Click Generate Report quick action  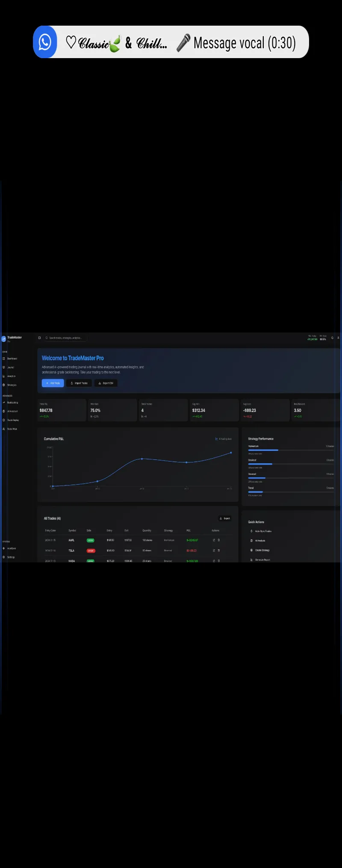point(260,559)
